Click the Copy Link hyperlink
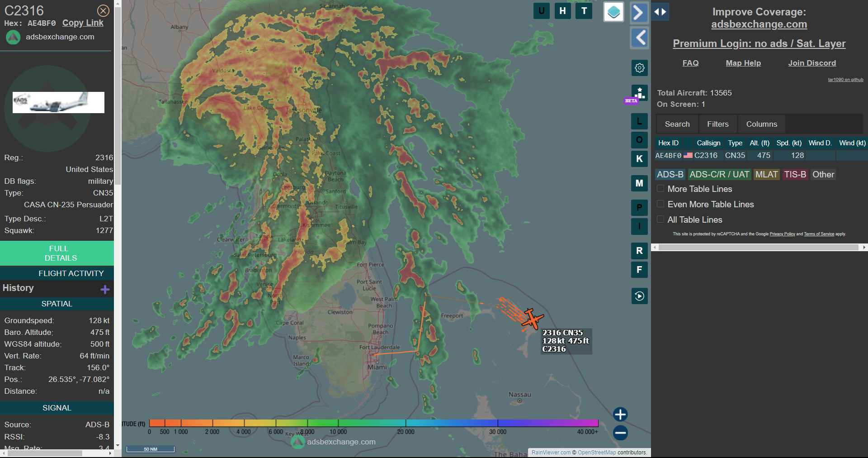Viewport: 868px width, 458px height. click(83, 23)
